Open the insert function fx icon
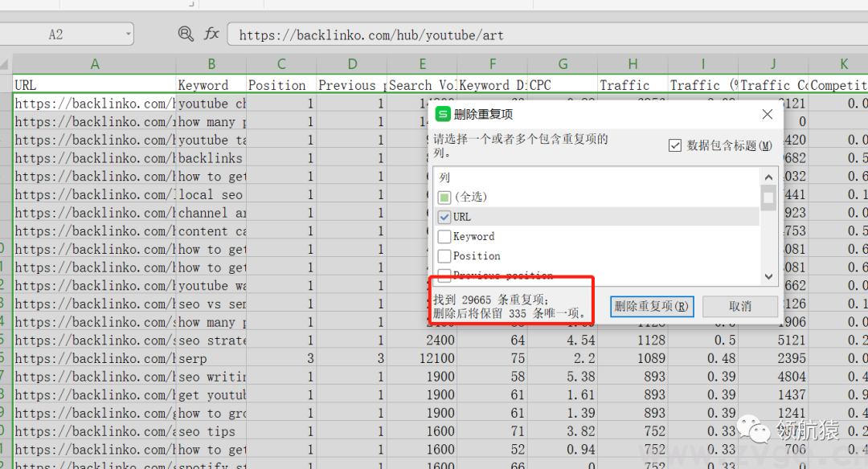868x469 pixels. pos(211,34)
